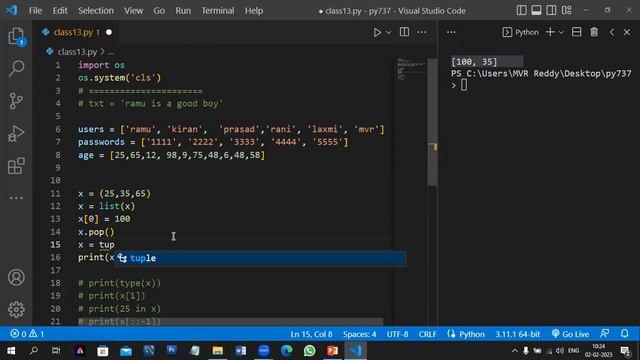Open the Terminal menu
640x360 pixels.
tap(218, 11)
